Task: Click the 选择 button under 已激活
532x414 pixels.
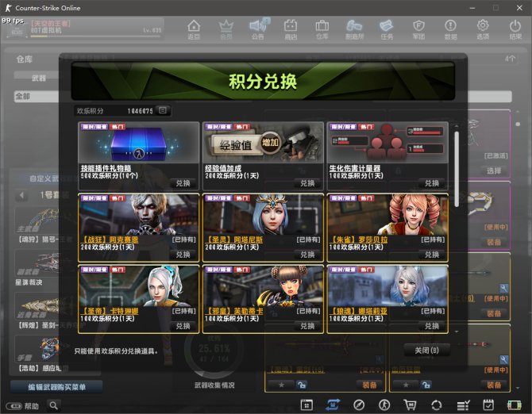Action: 494,171
